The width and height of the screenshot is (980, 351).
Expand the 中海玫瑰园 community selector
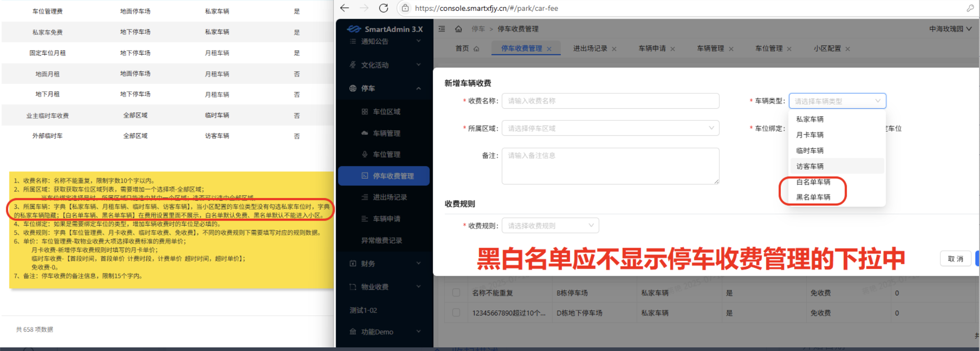click(x=950, y=29)
